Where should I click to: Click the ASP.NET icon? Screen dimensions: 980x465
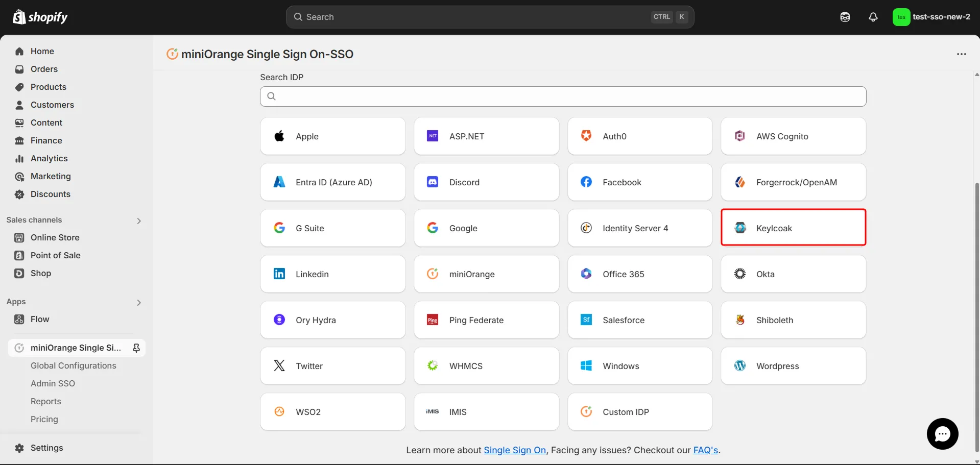pyautogui.click(x=433, y=136)
